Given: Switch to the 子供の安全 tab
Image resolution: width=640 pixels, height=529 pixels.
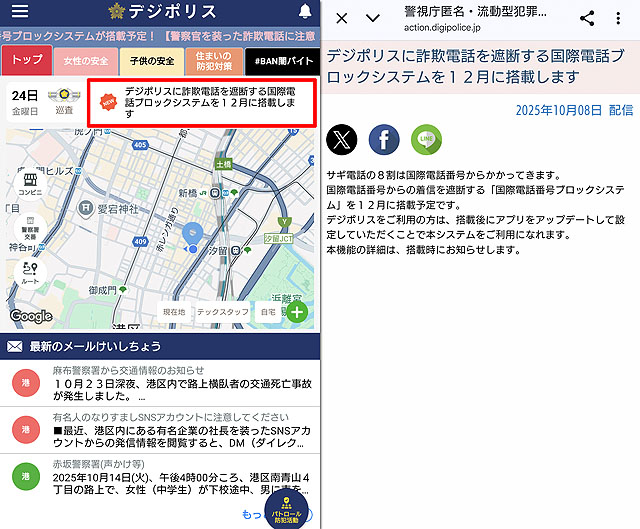Looking at the screenshot, I should [x=150, y=60].
